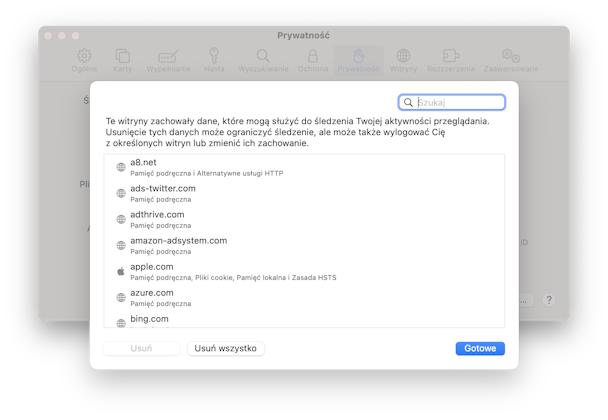Select the ads-twitter.com list entry
The height and width of the screenshot is (420, 608).
(304, 193)
